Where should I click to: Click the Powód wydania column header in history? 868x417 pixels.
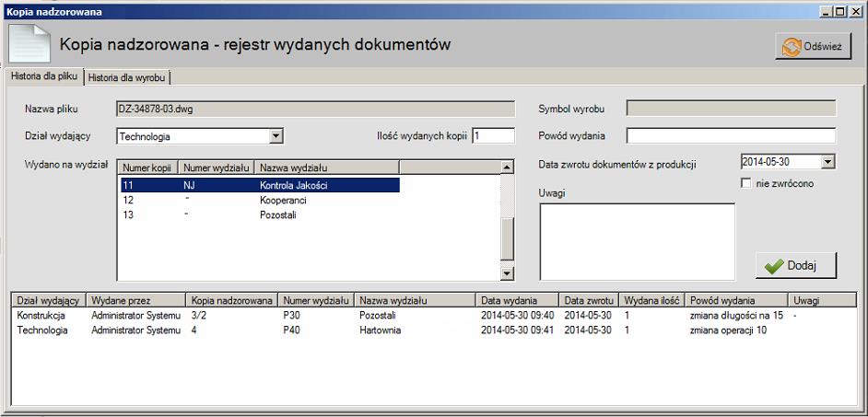(x=737, y=300)
